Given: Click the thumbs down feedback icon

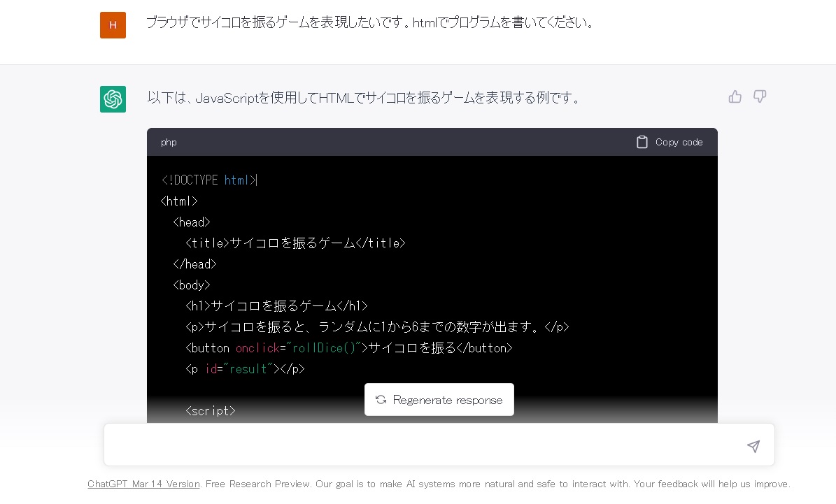Looking at the screenshot, I should pyautogui.click(x=760, y=96).
